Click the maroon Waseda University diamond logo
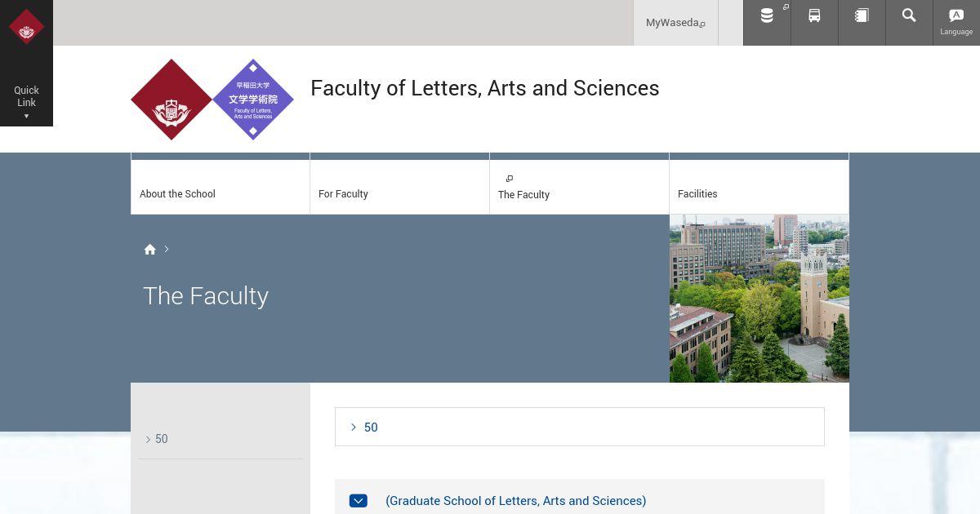Screen dimensions: 980x514 tap(171, 100)
